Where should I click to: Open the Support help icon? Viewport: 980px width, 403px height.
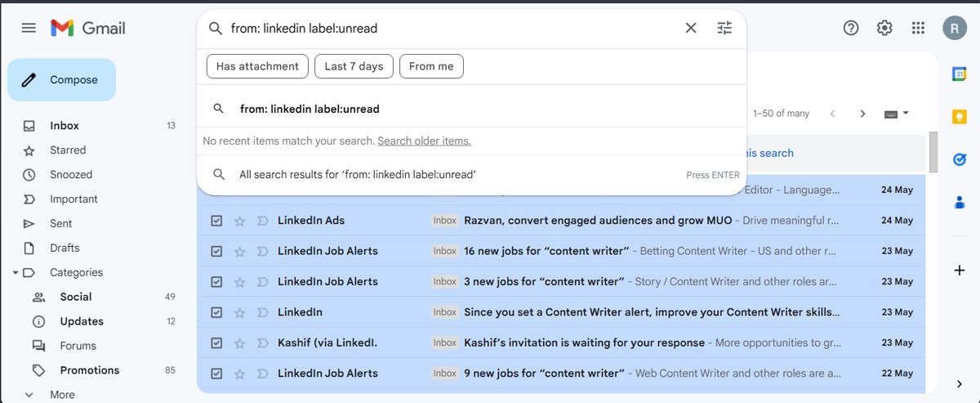pos(851,28)
